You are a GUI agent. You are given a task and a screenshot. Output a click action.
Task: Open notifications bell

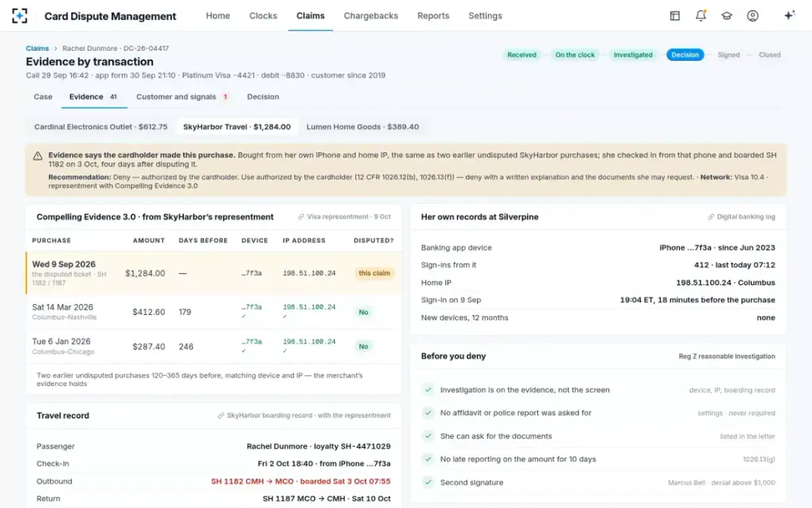(701, 16)
